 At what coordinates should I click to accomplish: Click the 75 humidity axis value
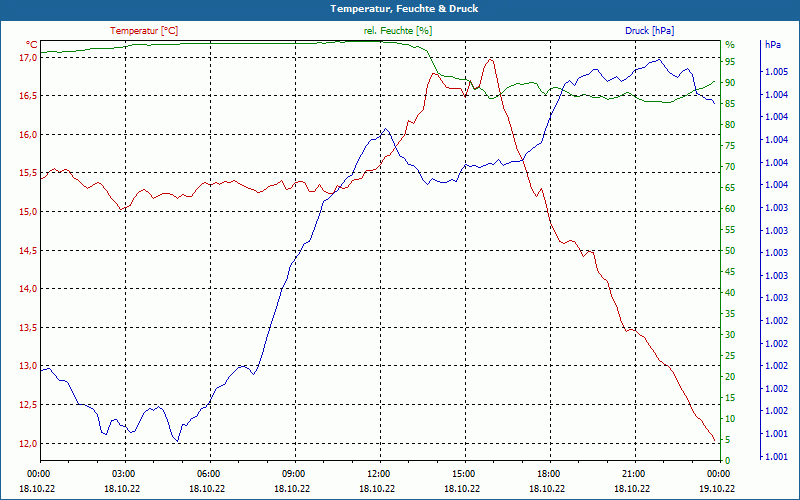pos(730,146)
